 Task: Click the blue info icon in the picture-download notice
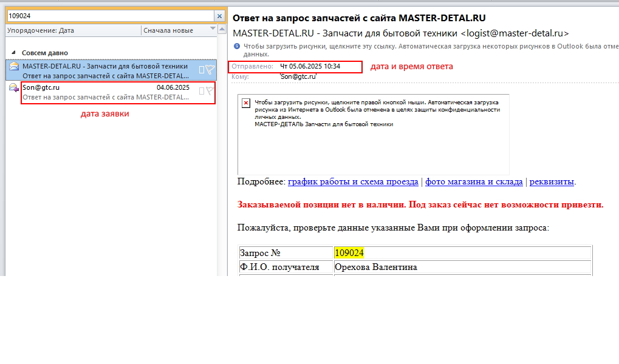(x=237, y=46)
